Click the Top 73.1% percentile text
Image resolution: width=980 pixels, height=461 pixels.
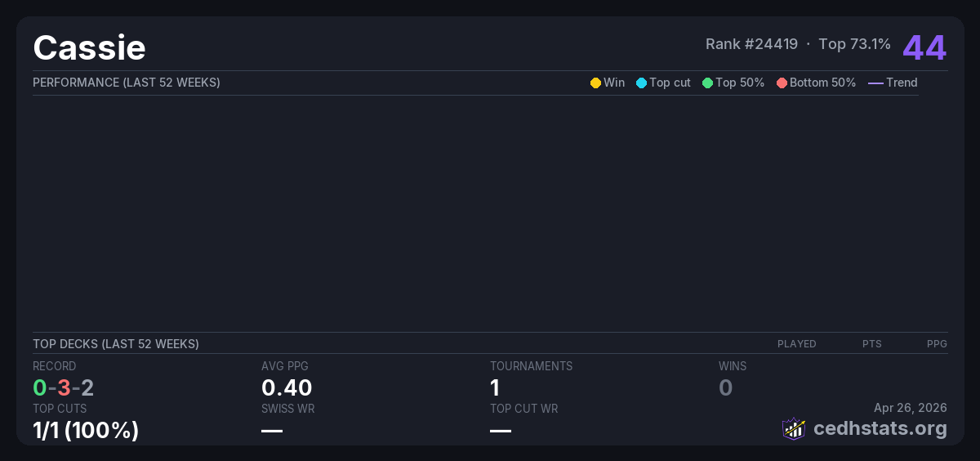[x=854, y=44]
